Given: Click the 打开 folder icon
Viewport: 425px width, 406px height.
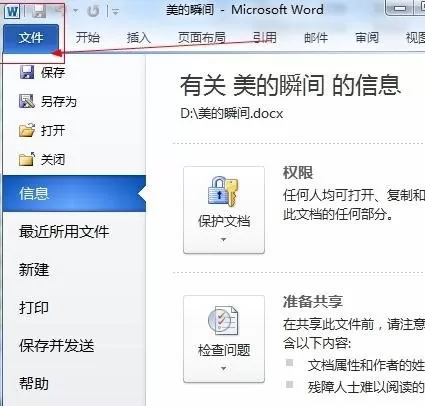Looking at the screenshot, I should click(x=27, y=130).
